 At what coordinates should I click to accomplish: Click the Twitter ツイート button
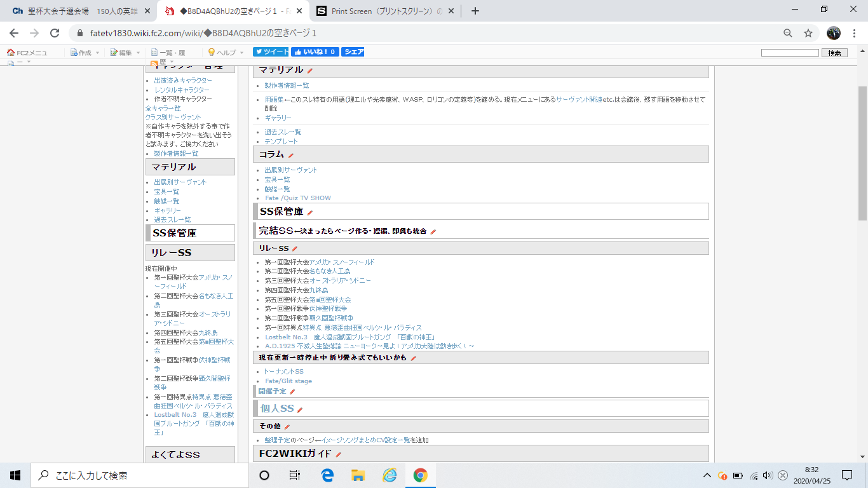tap(271, 52)
